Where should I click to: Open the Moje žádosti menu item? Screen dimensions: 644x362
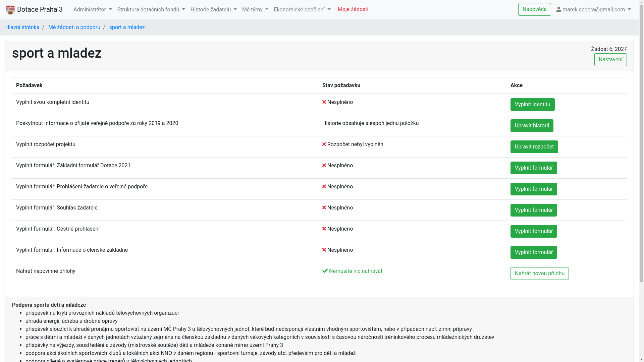pyautogui.click(x=353, y=9)
